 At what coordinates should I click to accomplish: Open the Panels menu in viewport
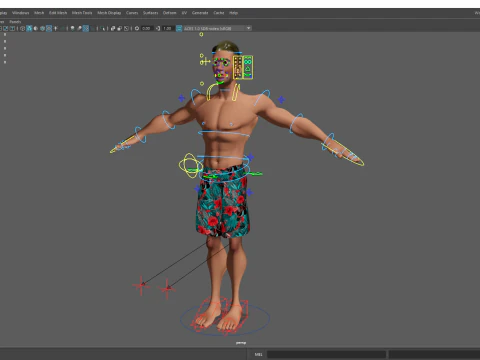click(x=15, y=22)
